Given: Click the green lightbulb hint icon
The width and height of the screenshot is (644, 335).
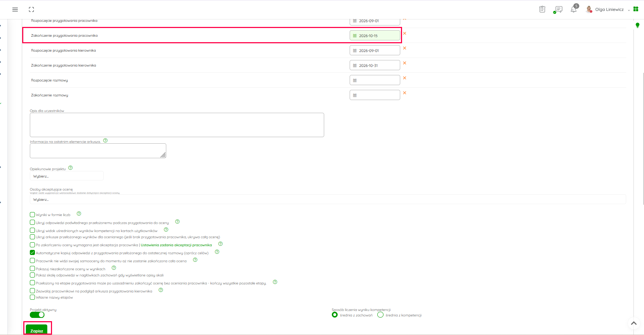Looking at the screenshot, I should click(637, 25).
